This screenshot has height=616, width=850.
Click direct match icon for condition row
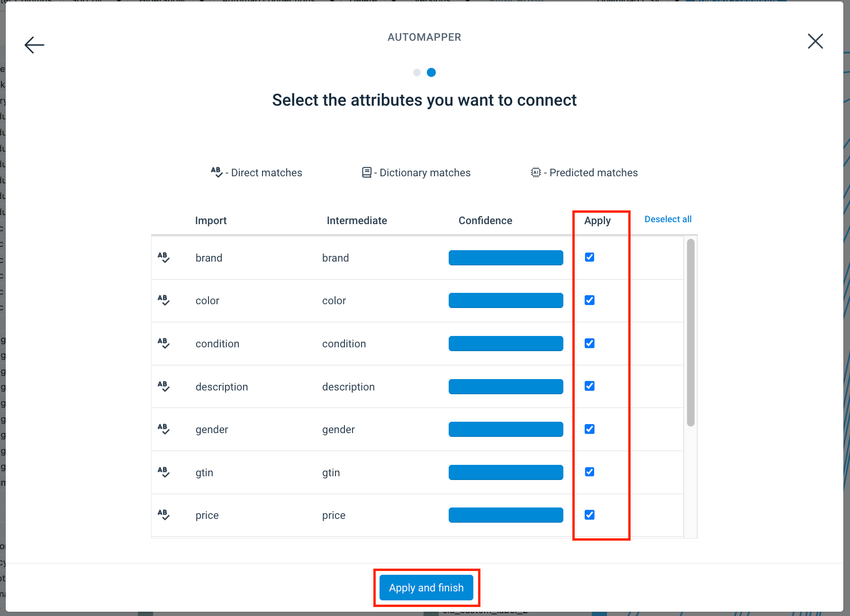(163, 343)
